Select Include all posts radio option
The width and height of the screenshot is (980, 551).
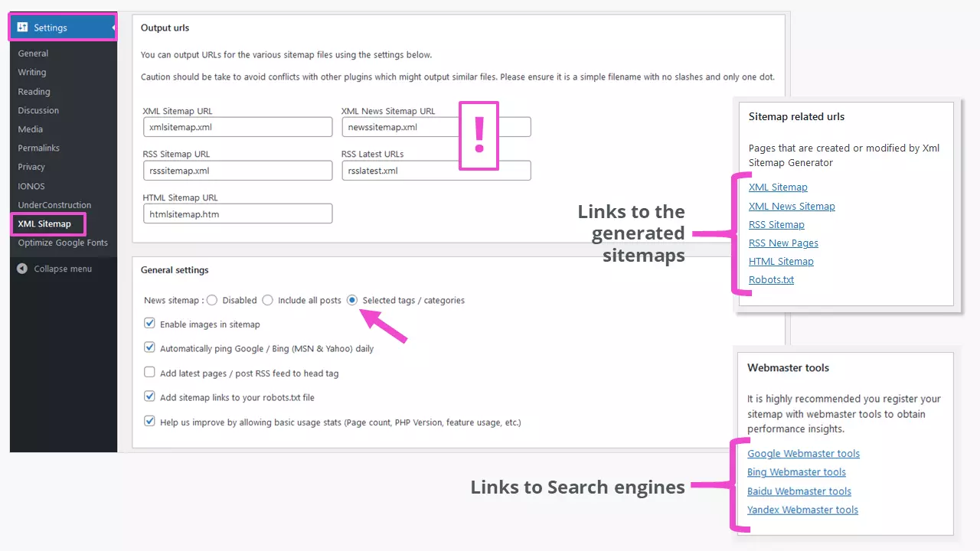tap(267, 300)
